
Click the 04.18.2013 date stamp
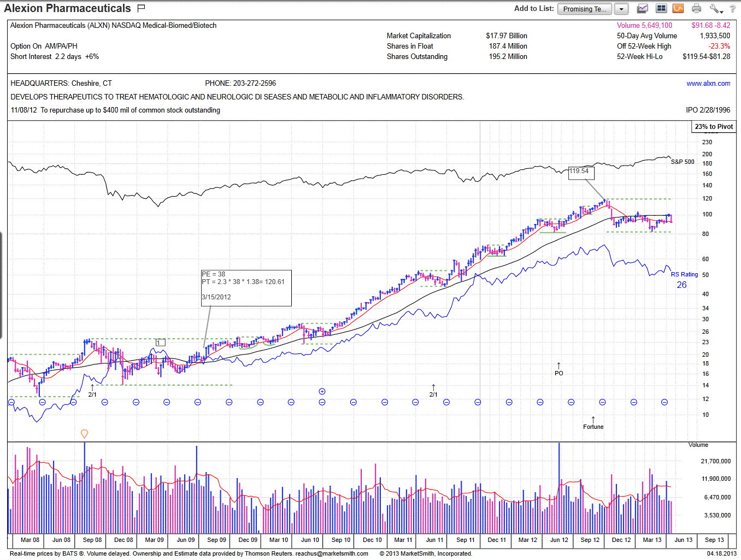(721, 553)
